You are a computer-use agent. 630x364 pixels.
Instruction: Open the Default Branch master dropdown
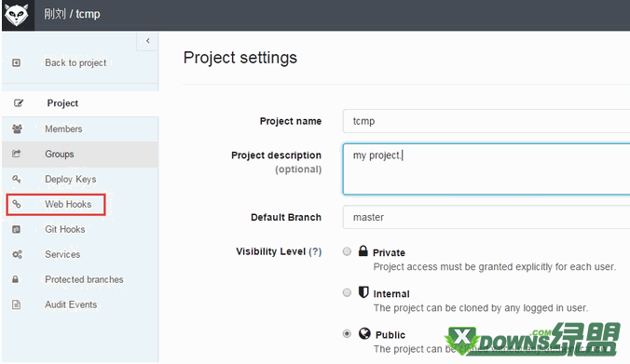[x=486, y=217]
